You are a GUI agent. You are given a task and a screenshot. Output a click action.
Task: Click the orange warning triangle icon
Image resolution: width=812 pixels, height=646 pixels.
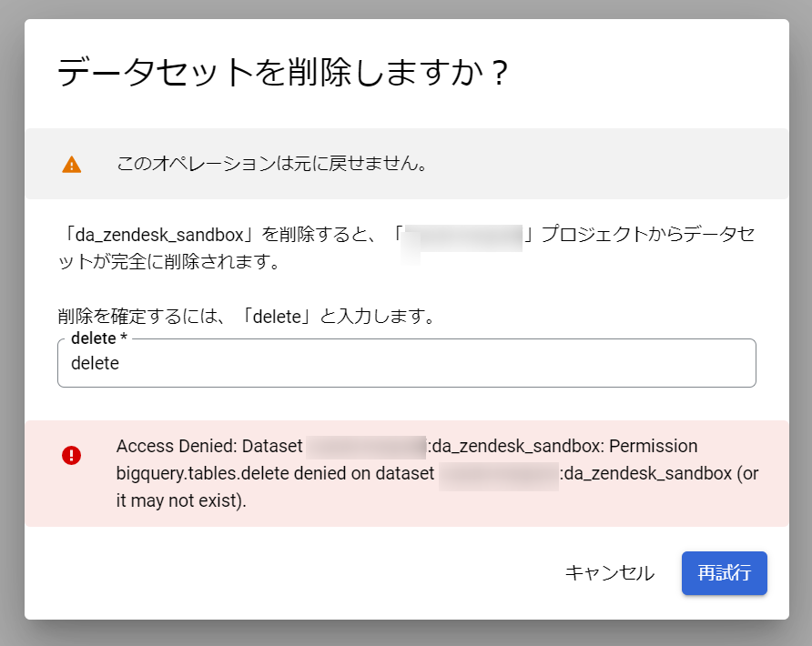[x=72, y=165]
